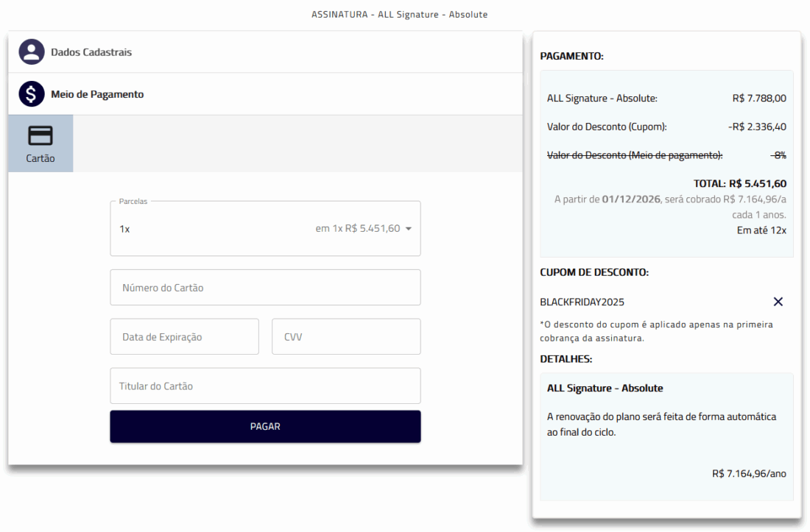The height and width of the screenshot is (532, 810).
Task: Click the ASSINATURA page title at top
Action: [x=399, y=15]
